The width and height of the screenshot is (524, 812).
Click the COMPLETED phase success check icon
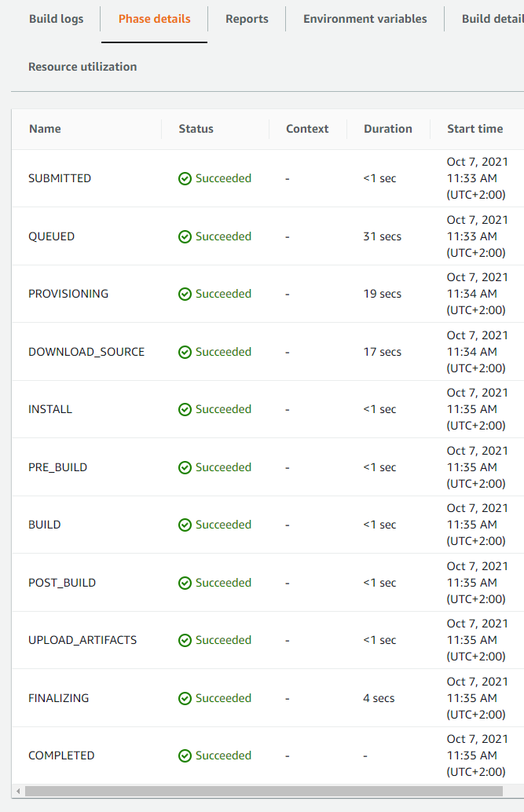[185, 756]
